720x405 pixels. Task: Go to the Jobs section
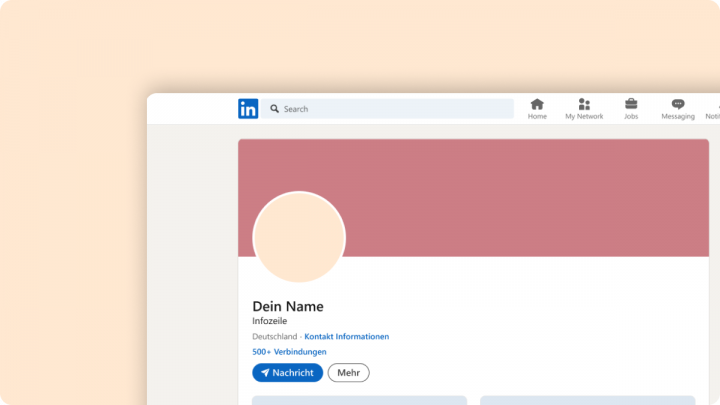[x=631, y=109]
